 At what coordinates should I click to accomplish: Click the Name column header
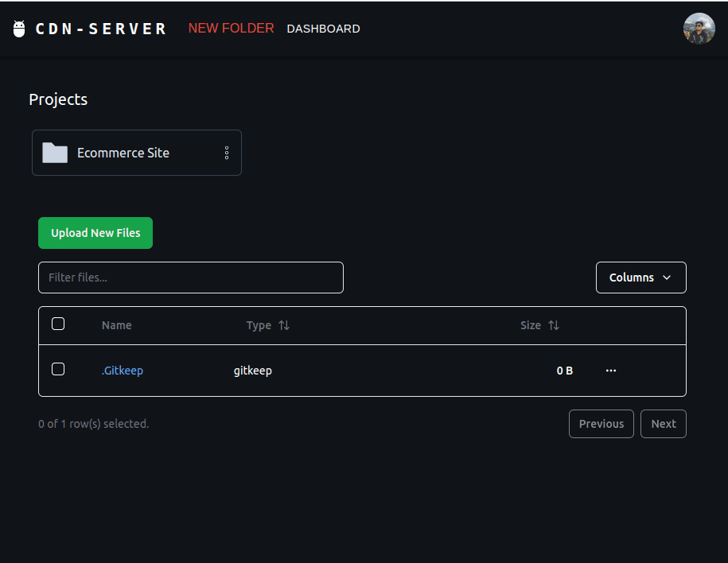click(x=117, y=325)
